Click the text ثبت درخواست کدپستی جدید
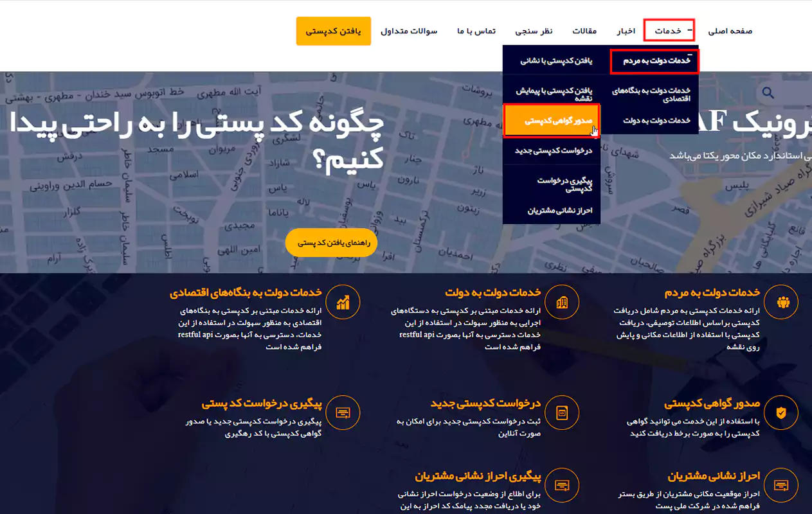 (x=469, y=427)
